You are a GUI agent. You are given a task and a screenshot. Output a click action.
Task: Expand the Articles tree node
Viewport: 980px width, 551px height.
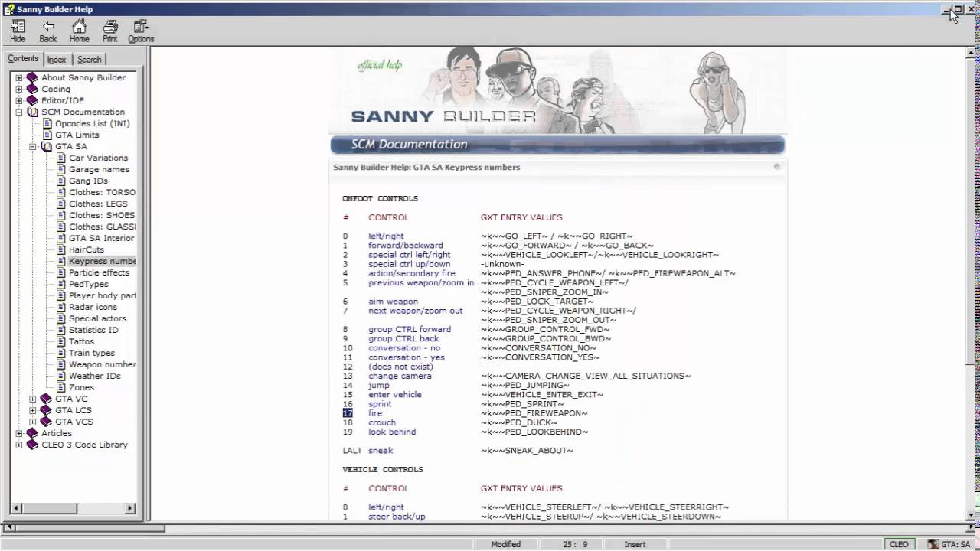pos(19,433)
